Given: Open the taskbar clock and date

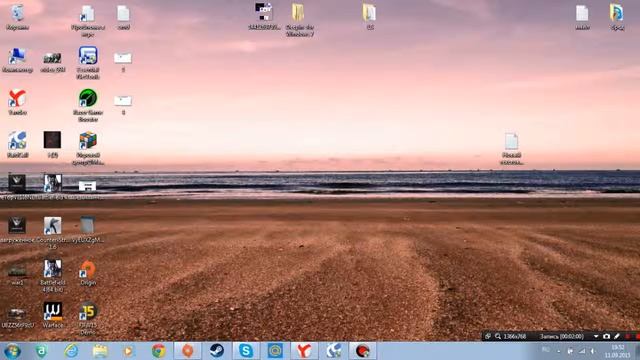Looking at the screenshot, I should pyautogui.click(x=618, y=351).
